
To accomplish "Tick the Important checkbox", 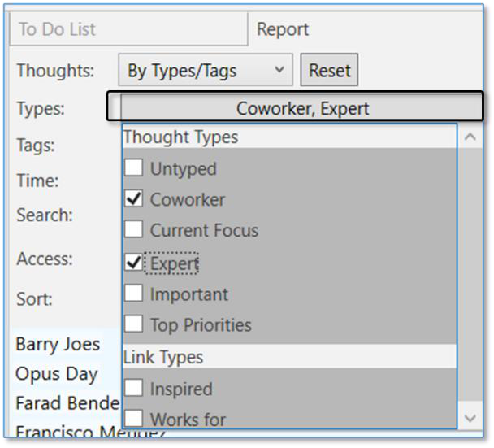I will click(x=134, y=294).
